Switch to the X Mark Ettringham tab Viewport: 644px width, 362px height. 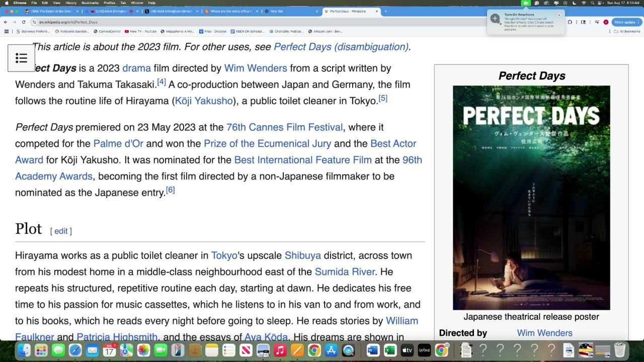[171, 11]
